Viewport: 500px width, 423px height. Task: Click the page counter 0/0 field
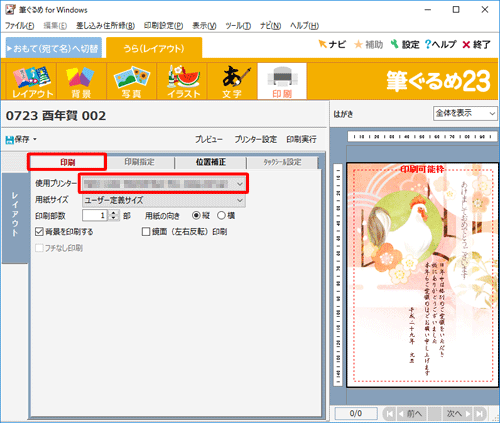pos(356,414)
